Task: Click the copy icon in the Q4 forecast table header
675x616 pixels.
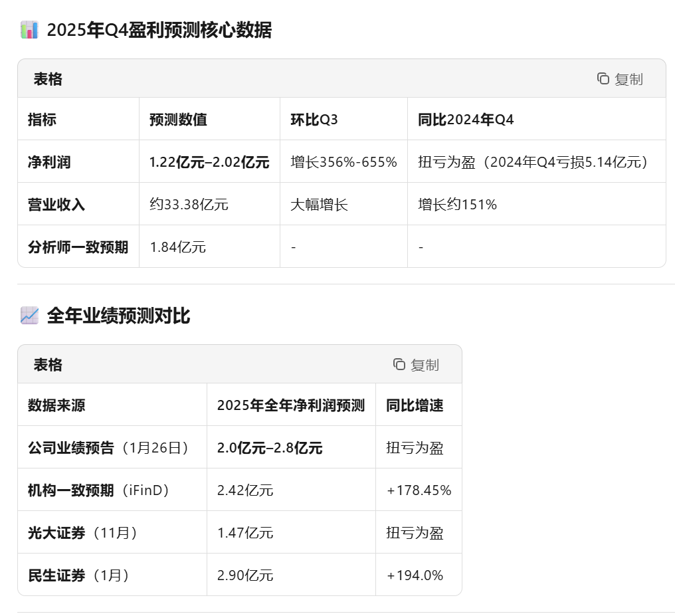Action: [603, 79]
